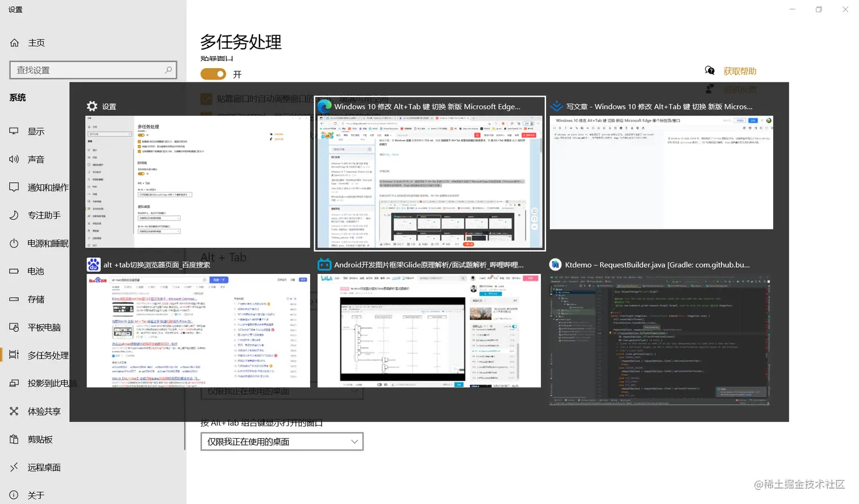Click the 多任务处理 sidebar icon
The image size is (859, 504).
pyautogui.click(x=14, y=355)
